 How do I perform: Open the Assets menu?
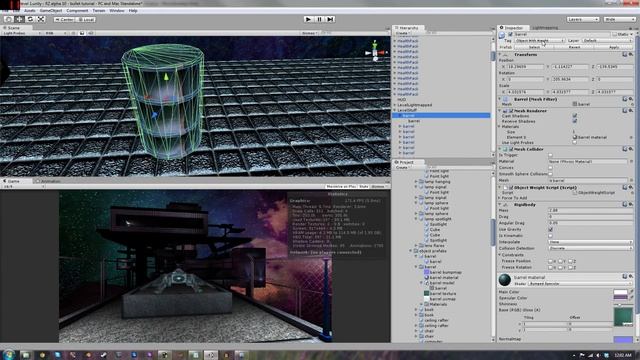29,11
